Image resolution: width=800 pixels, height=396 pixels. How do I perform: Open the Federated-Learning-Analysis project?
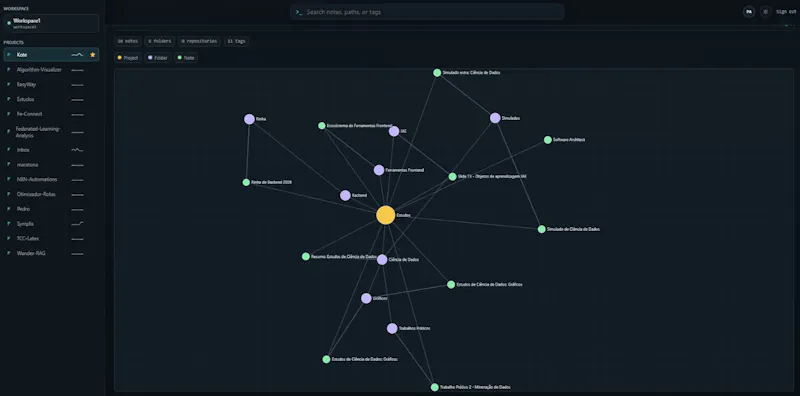tap(51, 132)
